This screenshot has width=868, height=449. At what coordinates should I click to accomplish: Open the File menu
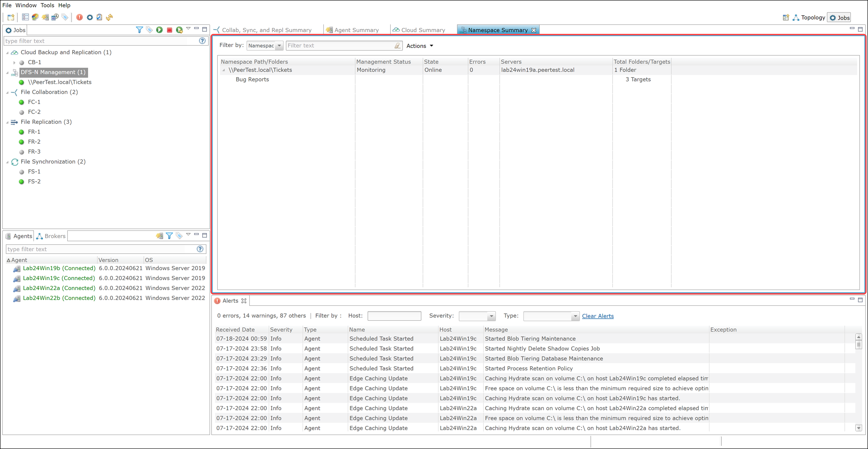click(7, 5)
